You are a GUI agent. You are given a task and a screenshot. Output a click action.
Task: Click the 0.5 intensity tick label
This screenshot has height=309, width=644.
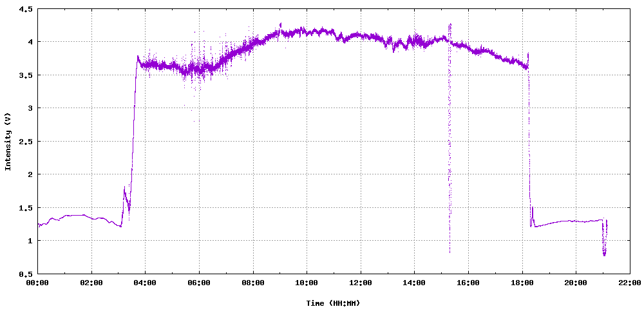pyautogui.click(x=26, y=274)
